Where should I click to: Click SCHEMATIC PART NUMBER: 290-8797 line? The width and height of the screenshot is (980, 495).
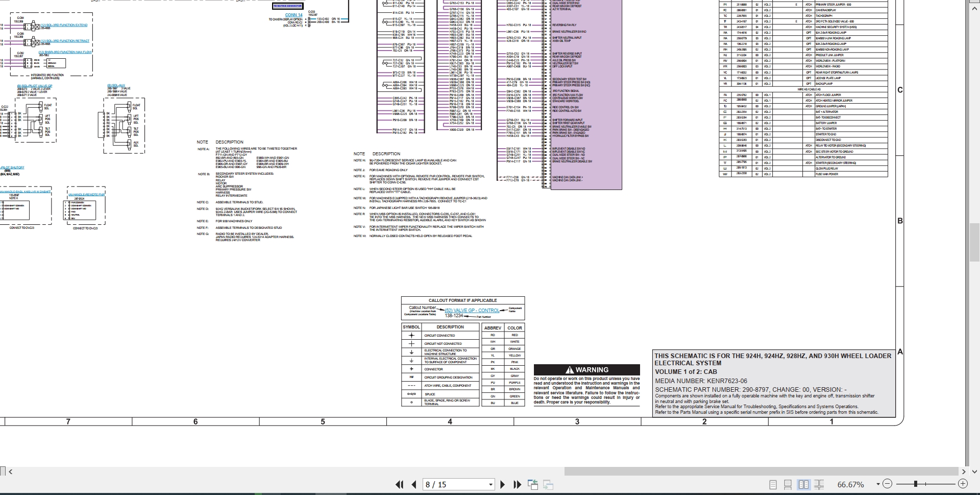tap(751, 390)
